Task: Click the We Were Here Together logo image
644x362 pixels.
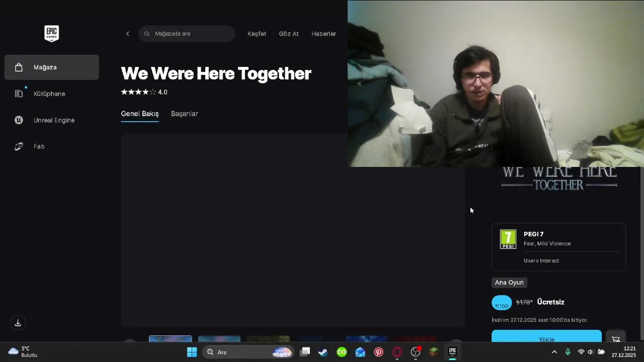Action: click(x=559, y=178)
